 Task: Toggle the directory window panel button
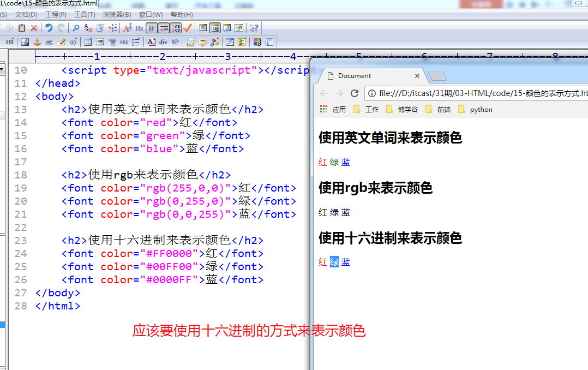[x=215, y=28]
